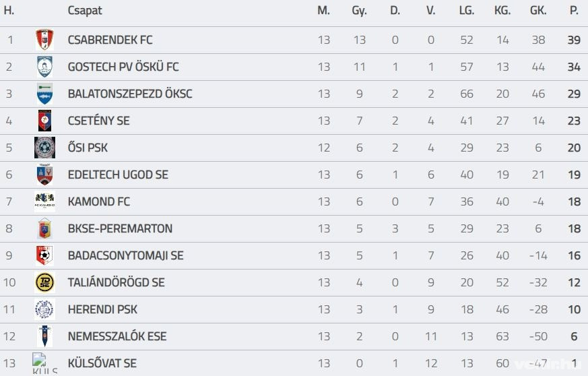Click the broken Külsővat SE logo image
Viewport: 588px width, 376px height.
click(x=44, y=363)
